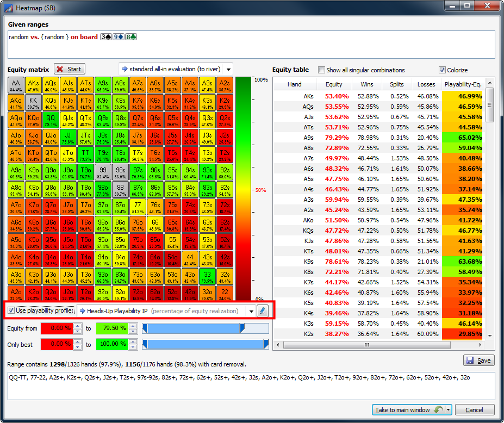Image resolution: width=504 pixels, height=423 pixels.
Task: Sort table by Wins column header
Action: pyautogui.click(x=367, y=84)
